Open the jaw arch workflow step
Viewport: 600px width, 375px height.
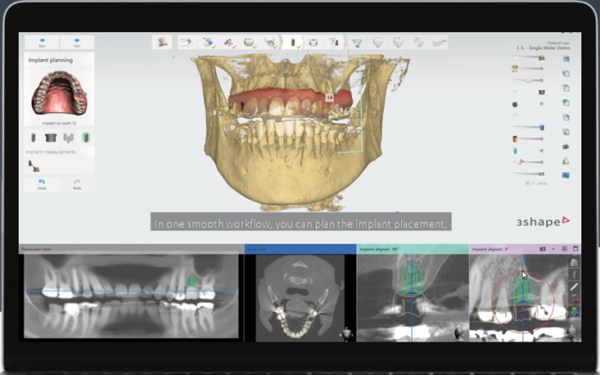click(x=271, y=42)
